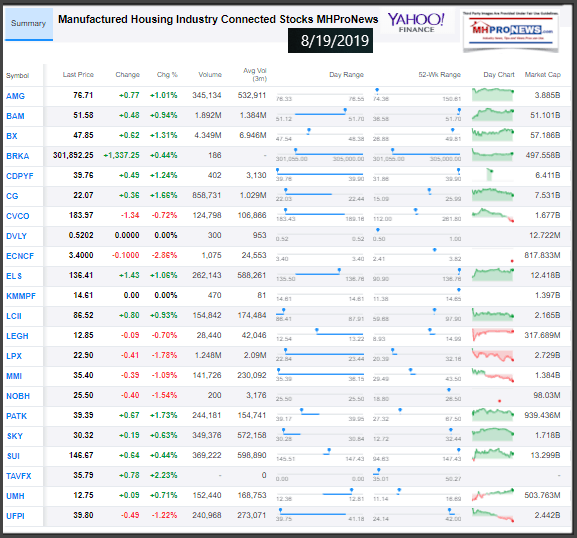This screenshot has height=538, width=577.
Task: Click the AMG day chart thumbnail
Action: click(493, 94)
